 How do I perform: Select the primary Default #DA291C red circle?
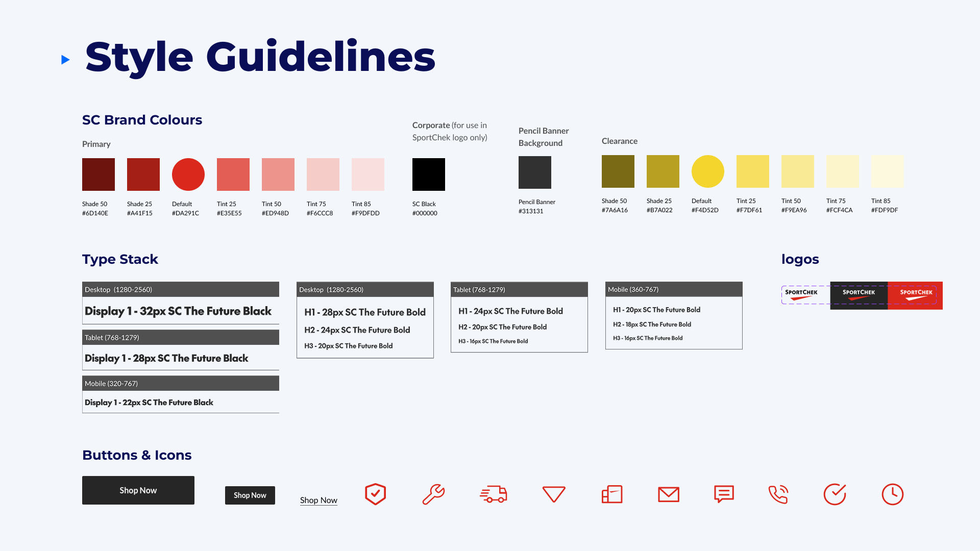click(x=188, y=174)
